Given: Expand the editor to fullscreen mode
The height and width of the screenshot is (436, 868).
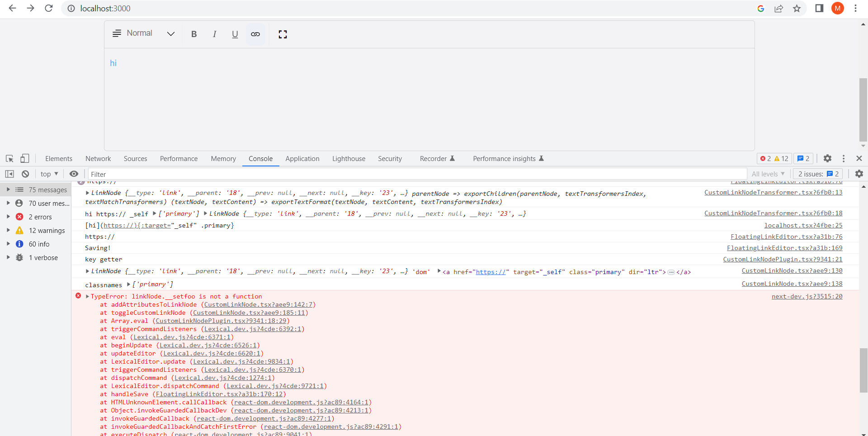Looking at the screenshot, I should (283, 34).
